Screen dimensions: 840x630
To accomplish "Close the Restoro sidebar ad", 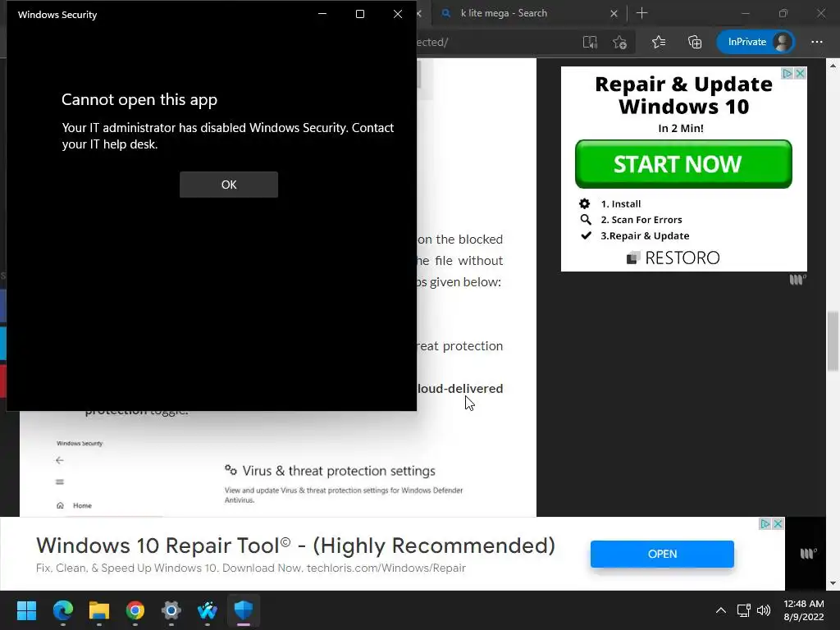I will pos(801,73).
